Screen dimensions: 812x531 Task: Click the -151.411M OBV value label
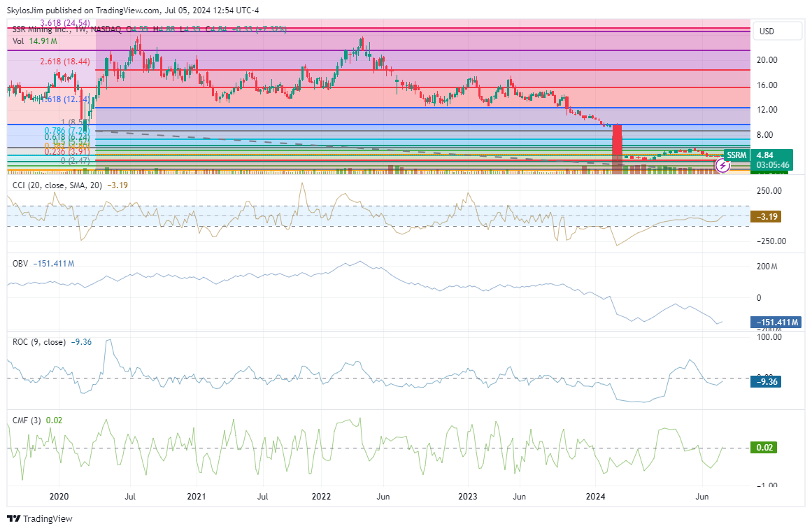pos(776,323)
